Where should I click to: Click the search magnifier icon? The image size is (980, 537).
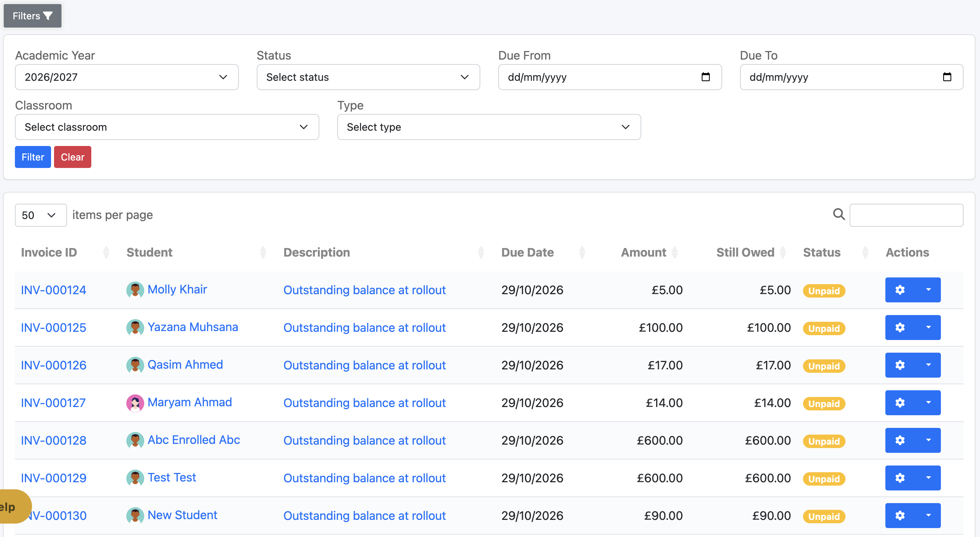pos(839,215)
